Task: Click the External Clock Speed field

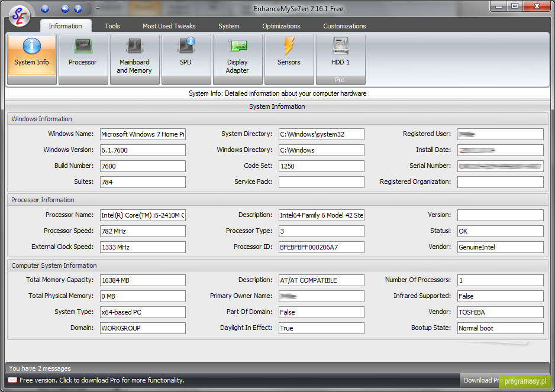Action: [143, 247]
